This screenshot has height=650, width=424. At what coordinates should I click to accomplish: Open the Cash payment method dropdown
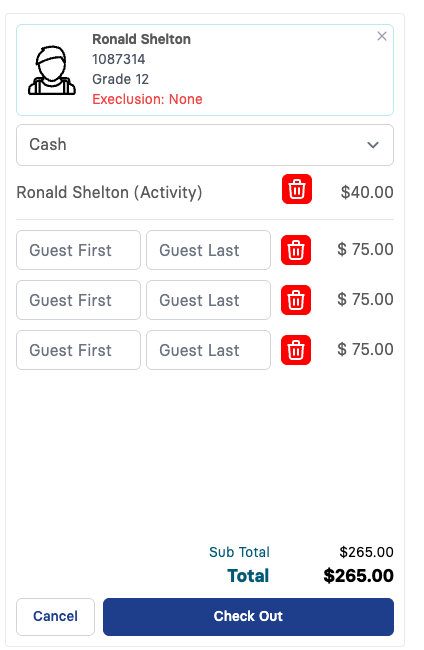click(205, 145)
